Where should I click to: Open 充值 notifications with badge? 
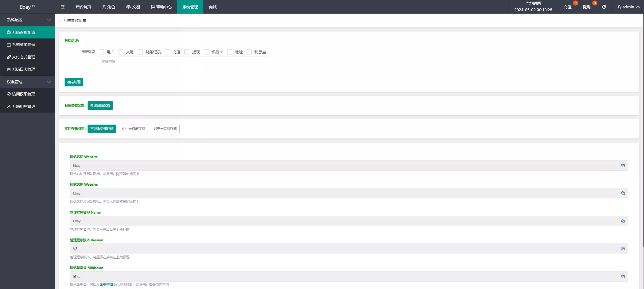coord(567,7)
